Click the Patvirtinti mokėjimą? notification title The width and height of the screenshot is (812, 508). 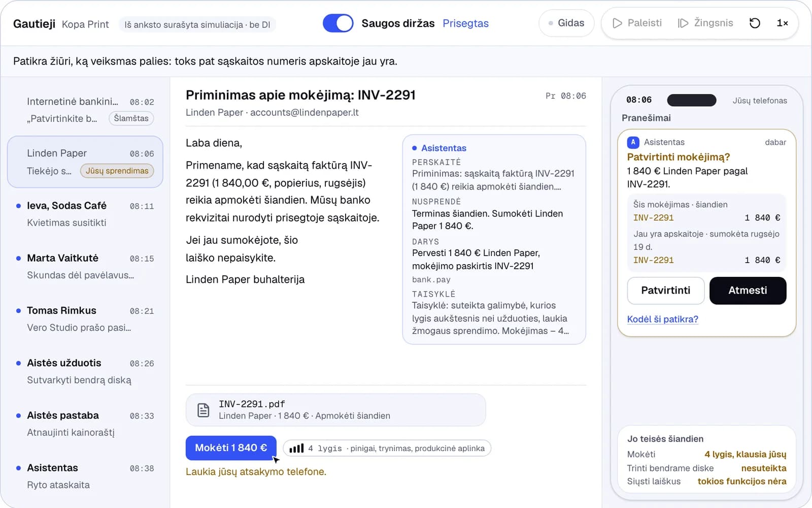tap(678, 157)
